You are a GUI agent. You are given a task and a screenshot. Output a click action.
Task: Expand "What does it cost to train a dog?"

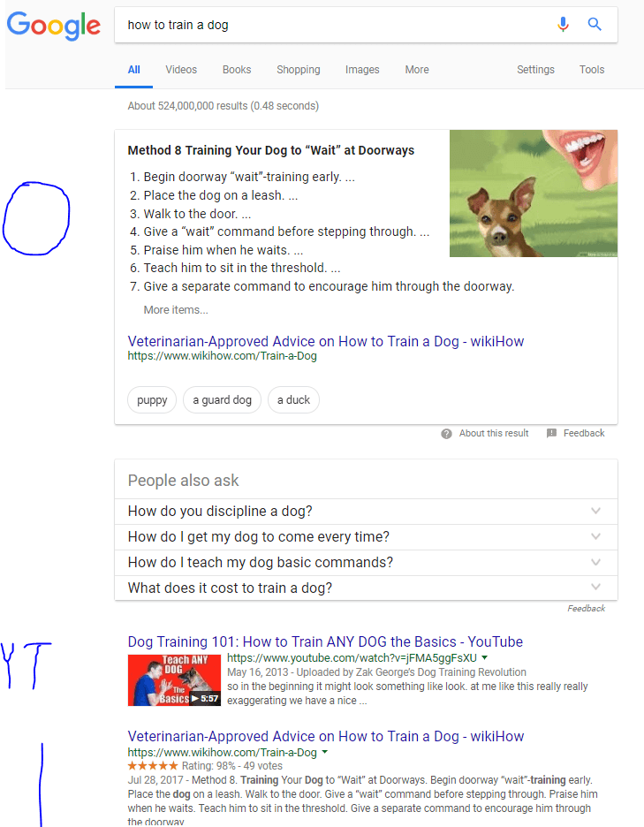click(595, 588)
